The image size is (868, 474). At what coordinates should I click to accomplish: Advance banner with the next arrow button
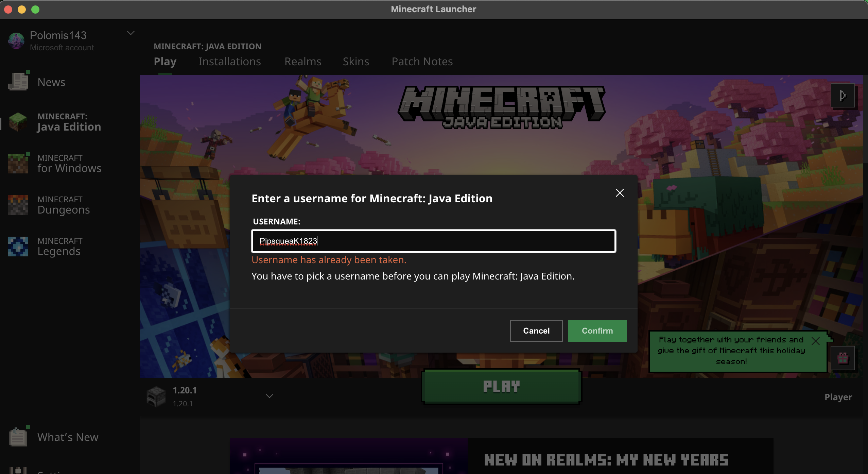click(x=843, y=96)
